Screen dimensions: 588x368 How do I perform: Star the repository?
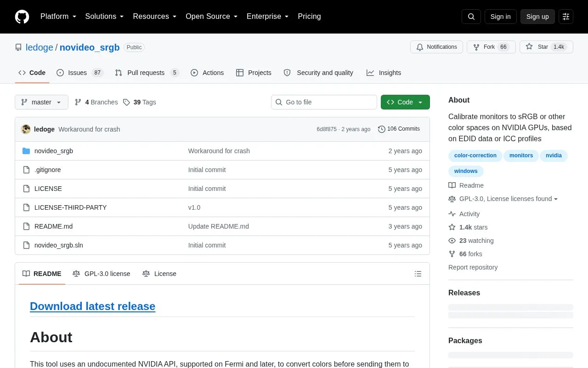tap(546, 47)
